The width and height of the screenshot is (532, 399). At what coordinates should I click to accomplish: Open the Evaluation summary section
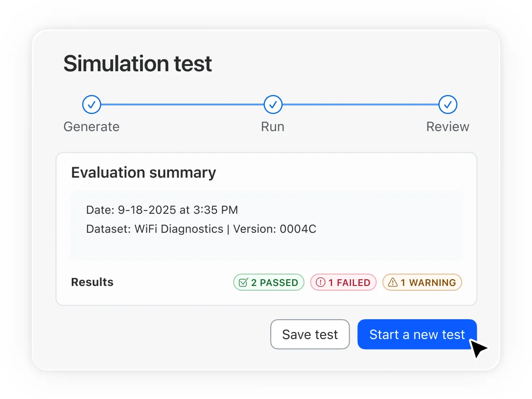pos(143,172)
